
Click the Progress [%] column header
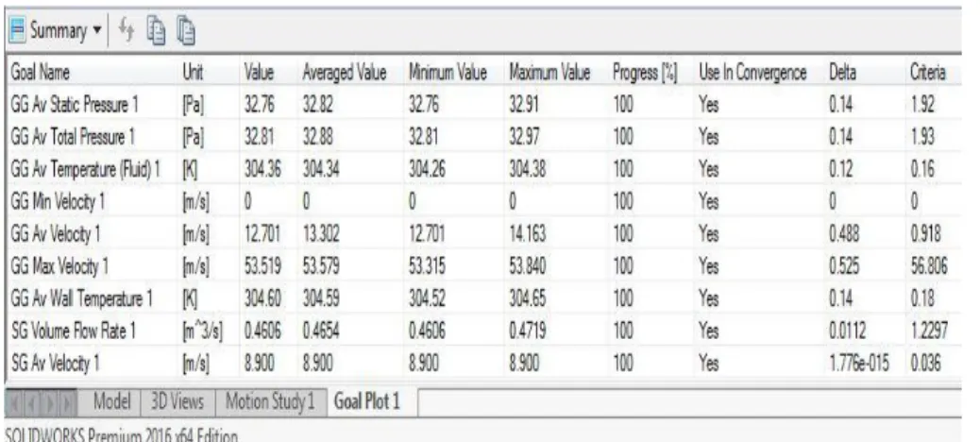pyautogui.click(x=645, y=75)
